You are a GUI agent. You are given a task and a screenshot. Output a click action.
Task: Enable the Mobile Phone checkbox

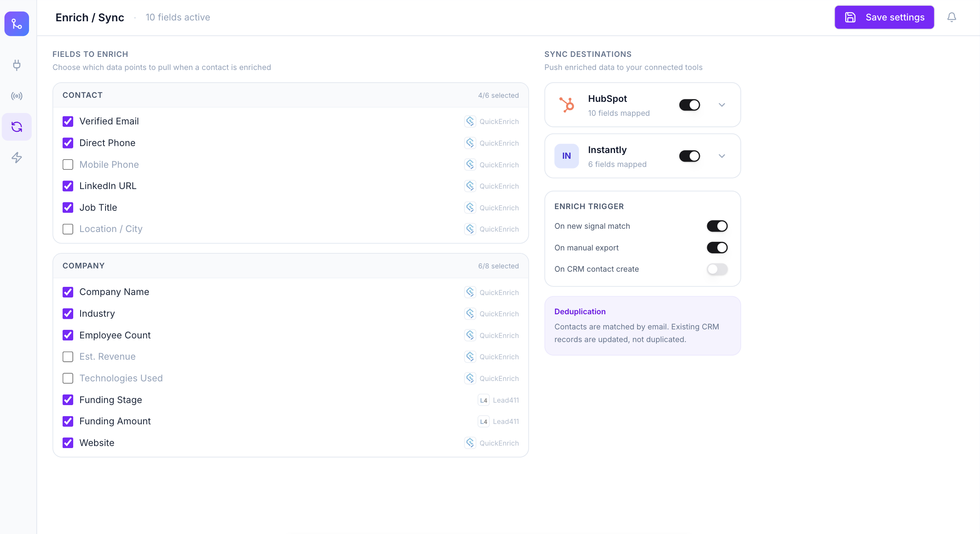tap(68, 164)
